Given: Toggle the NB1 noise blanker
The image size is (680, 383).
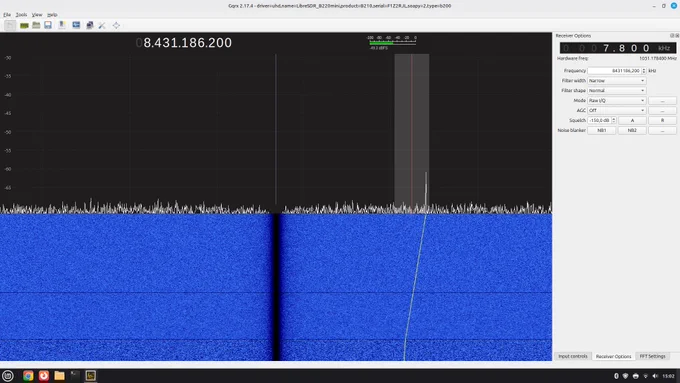Looking at the screenshot, I should coord(602,130).
